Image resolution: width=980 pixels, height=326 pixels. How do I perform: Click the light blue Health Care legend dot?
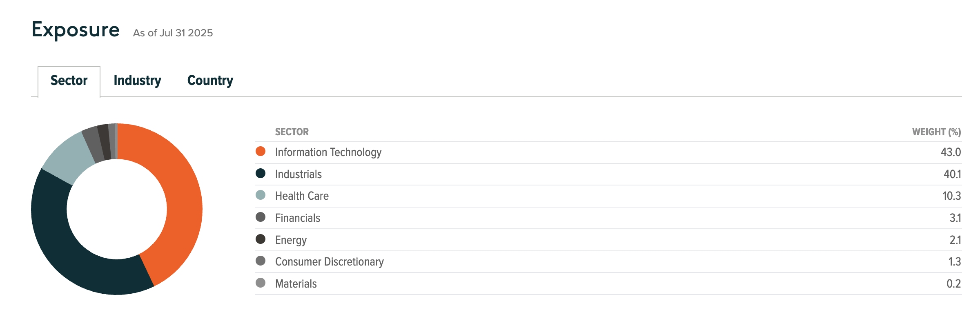point(261,195)
